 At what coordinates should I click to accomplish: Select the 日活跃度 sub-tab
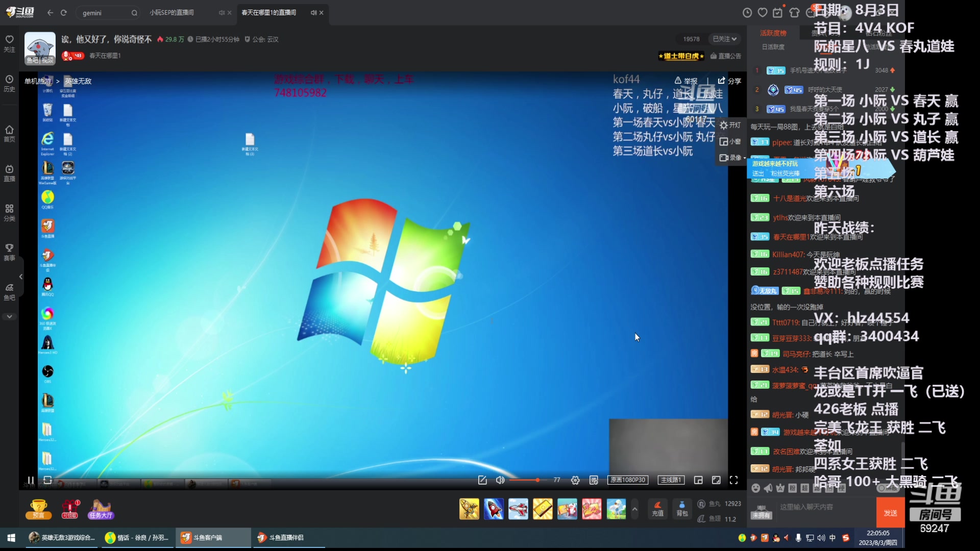click(x=773, y=47)
